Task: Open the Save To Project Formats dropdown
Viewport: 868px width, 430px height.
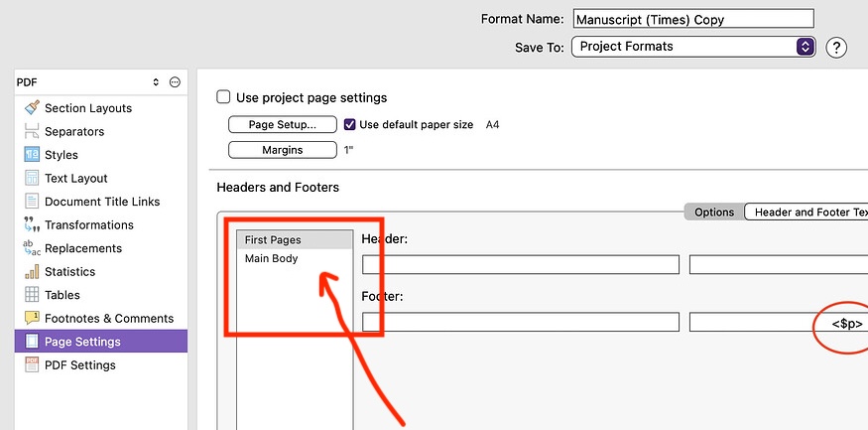Action: 692,47
